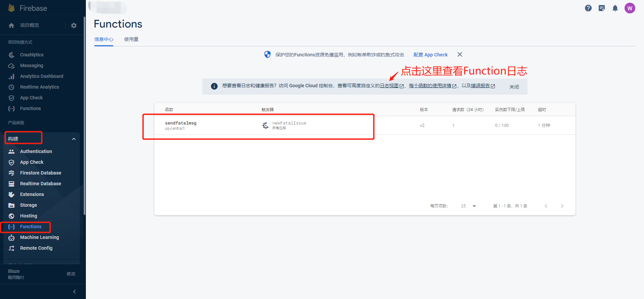Viewport: 644px width, 299px height.
Task: Click the 函数 column header
Action: point(169,110)
